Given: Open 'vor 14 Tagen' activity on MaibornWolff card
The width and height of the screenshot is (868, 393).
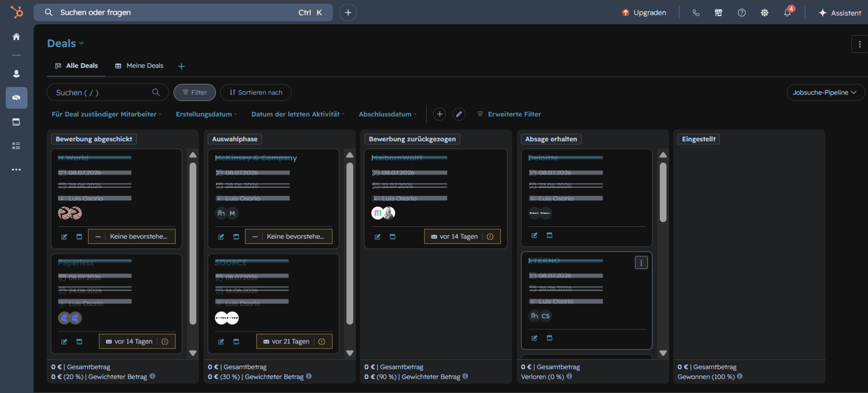Looking at the screenshot, I should [462, 236].
